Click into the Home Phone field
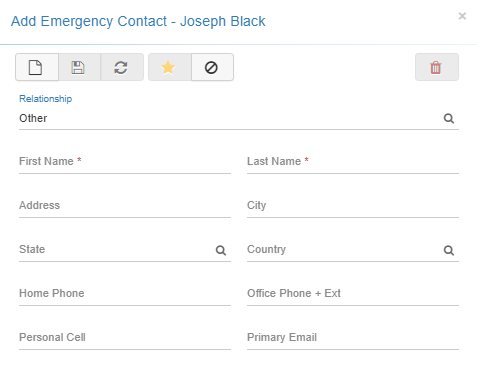The width and height of the screenshot is (477, 373). [x=125, y=293]
